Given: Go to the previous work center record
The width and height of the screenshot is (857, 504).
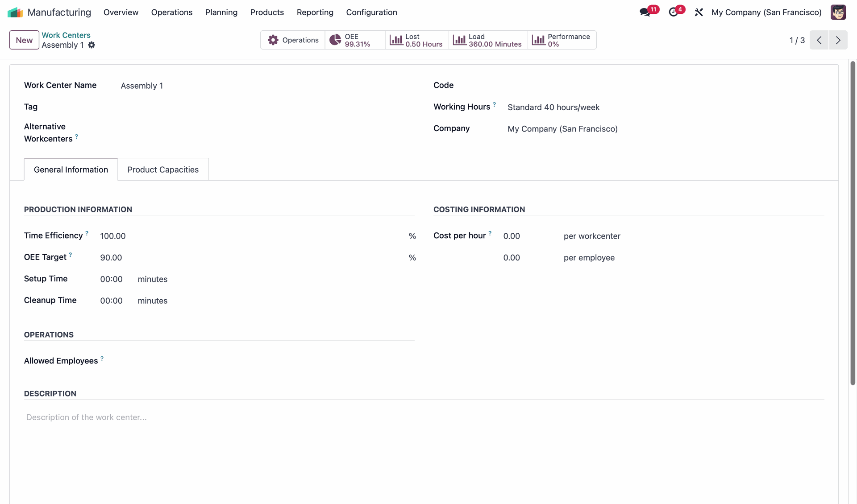Looking at the screenshot, I should pyautogui.click(x=819, y=40).
